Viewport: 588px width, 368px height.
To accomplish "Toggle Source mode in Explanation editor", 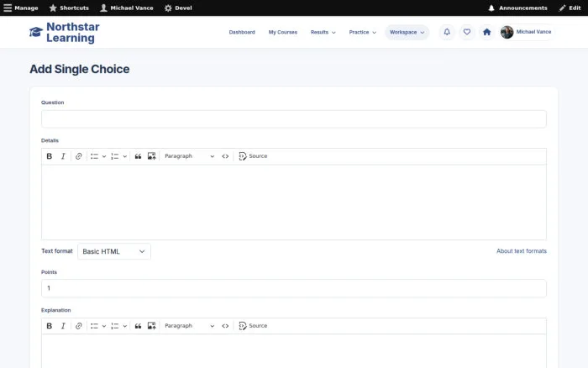I will click(253, 326).
